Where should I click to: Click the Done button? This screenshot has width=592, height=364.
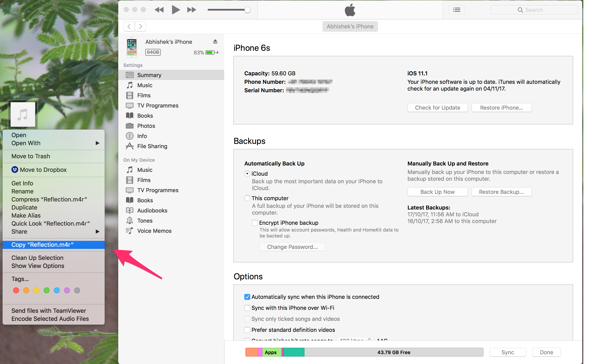coord(546,352)
